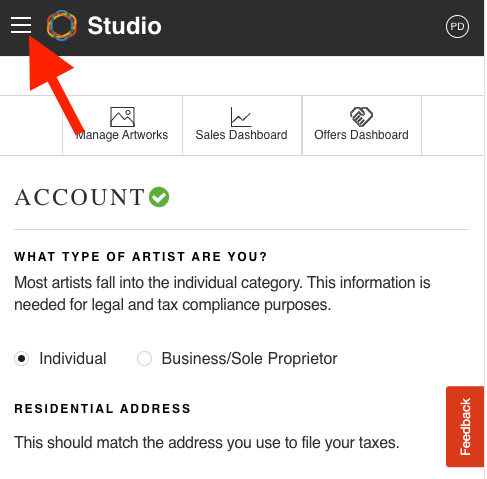Click the Sales Dashboard chart icon
Viewport: 487px width, 479px height.
point(241,117)
